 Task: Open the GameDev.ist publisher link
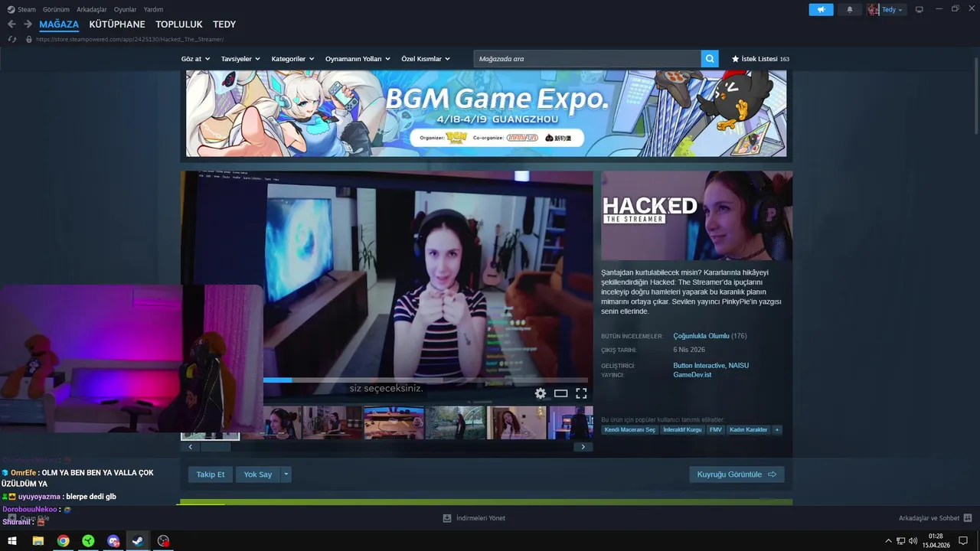pos(692,375)
